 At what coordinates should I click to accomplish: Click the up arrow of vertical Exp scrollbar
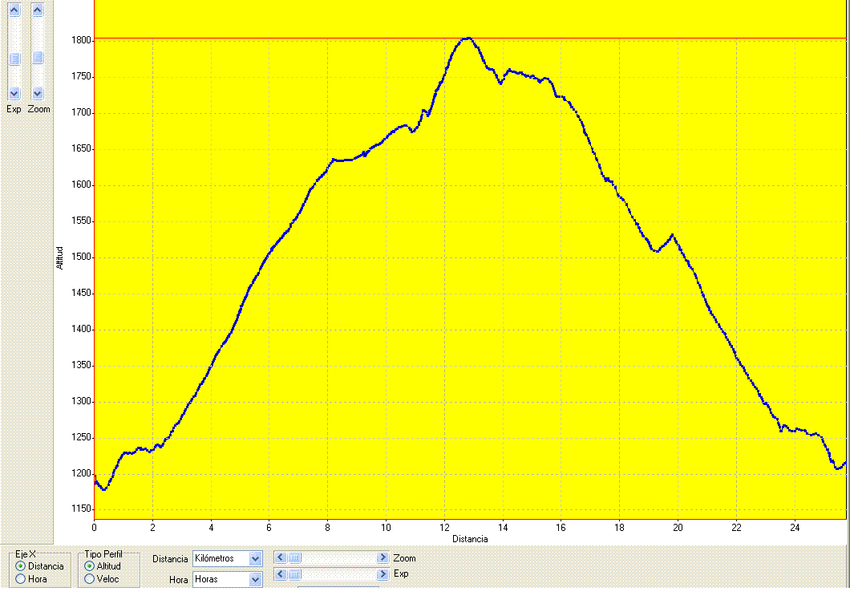pyautogui.click(x=14, y=10)
